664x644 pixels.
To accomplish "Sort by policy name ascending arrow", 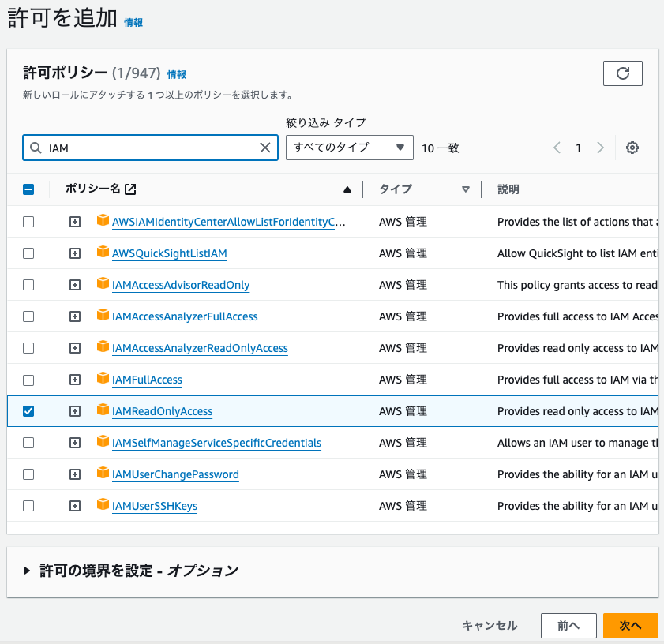I will pos(347,189).
